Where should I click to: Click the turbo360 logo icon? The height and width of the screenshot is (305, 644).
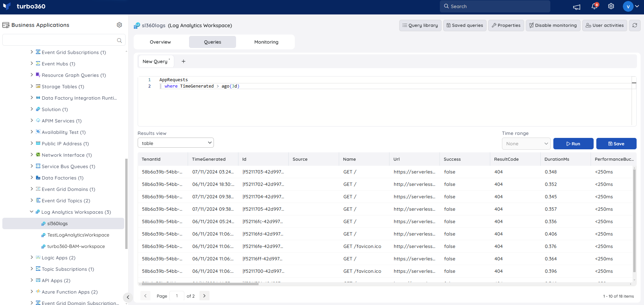[7, 6]
